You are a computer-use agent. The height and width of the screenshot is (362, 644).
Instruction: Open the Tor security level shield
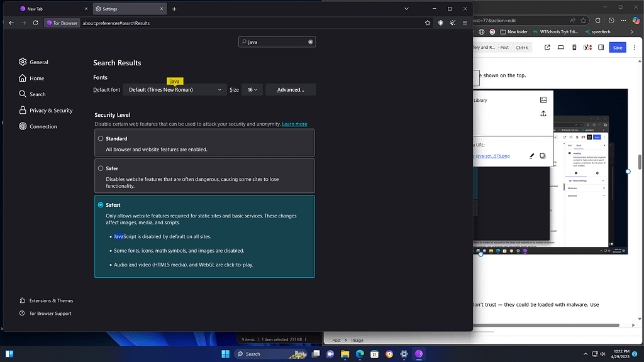tap(441, 23)
